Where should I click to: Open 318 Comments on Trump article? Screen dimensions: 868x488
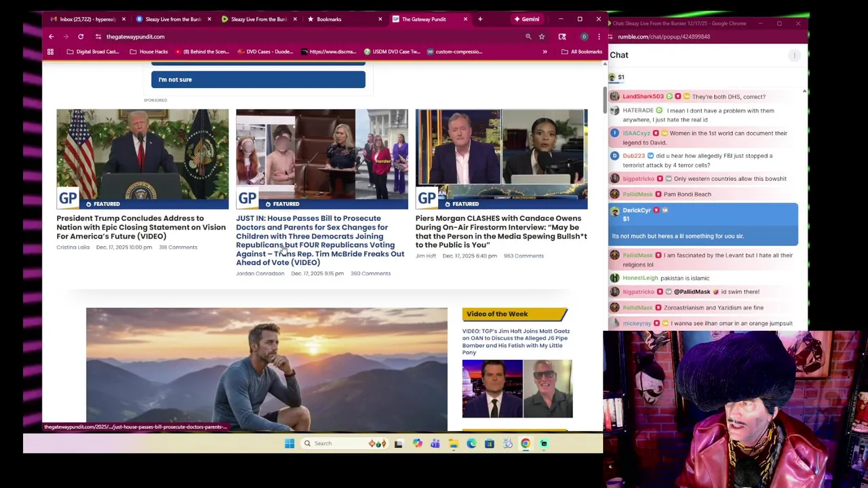178,247
